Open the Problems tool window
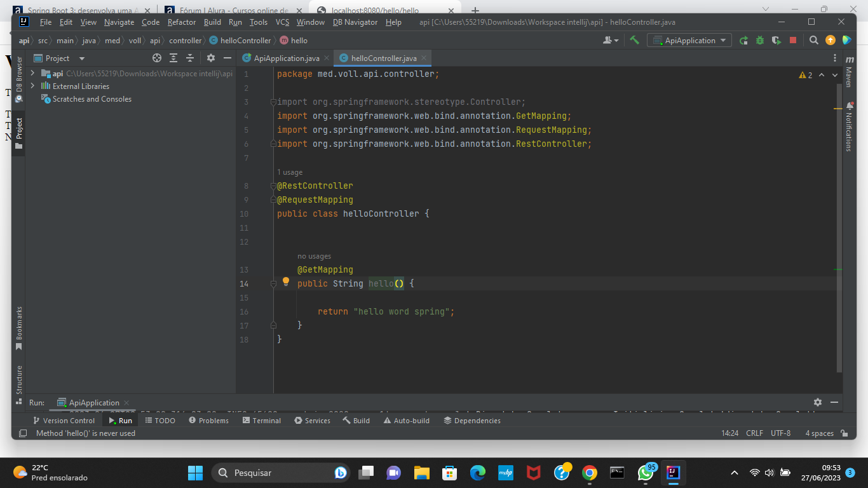Screen dimensions: 868x488 208,421
